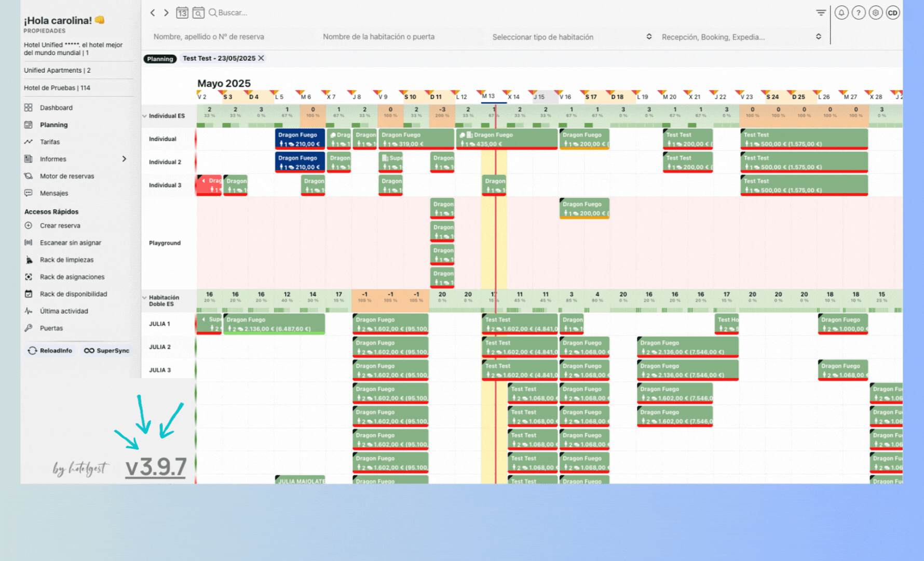Open the room type selector dropdown
This screenshot has height=561, width=924.
[x=572, y=37]
